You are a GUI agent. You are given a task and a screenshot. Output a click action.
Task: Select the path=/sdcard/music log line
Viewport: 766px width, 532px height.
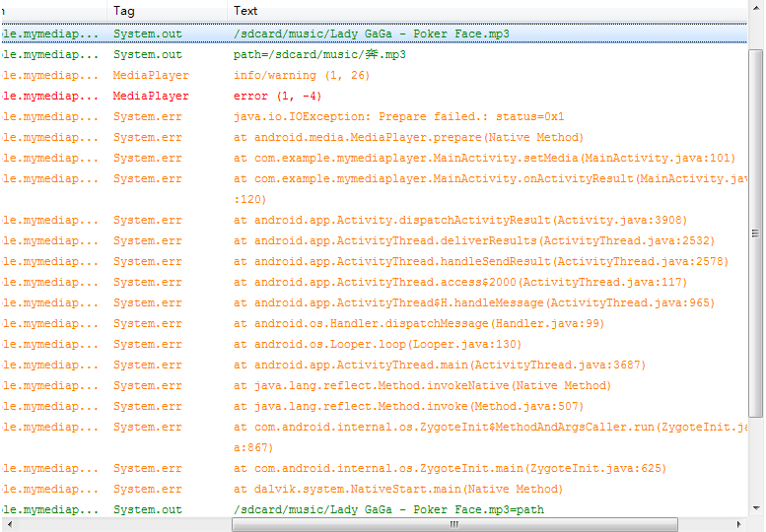click(375, 54)
